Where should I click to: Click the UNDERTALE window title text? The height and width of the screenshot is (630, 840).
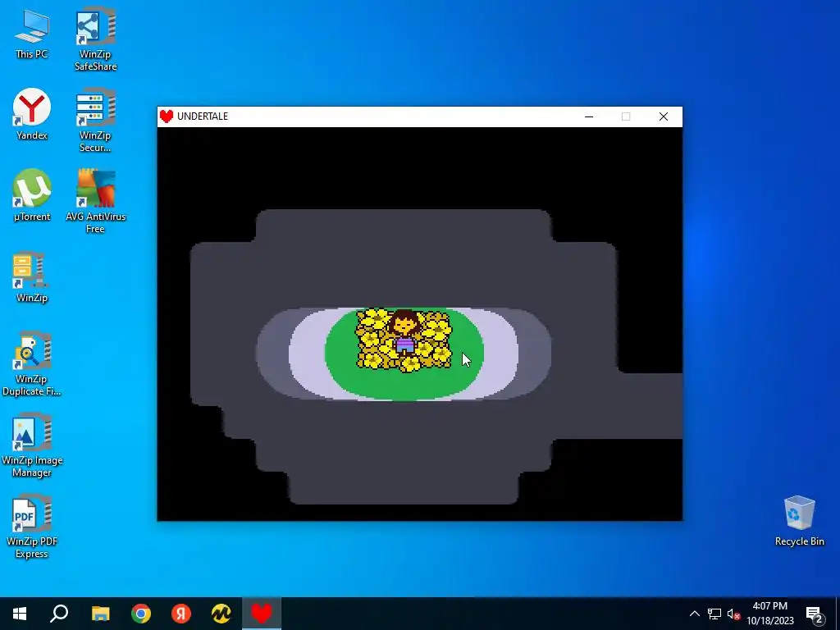[x=203, y=116]
